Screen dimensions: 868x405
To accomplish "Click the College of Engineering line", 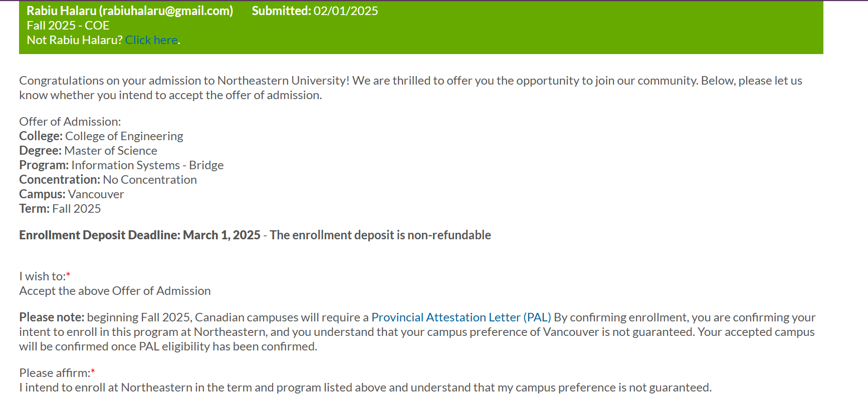I will pos(101,136).
